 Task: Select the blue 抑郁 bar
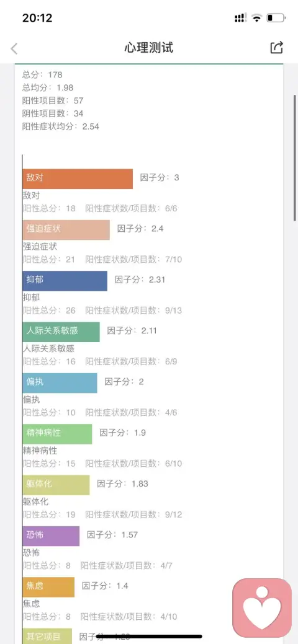pos(65,281)
